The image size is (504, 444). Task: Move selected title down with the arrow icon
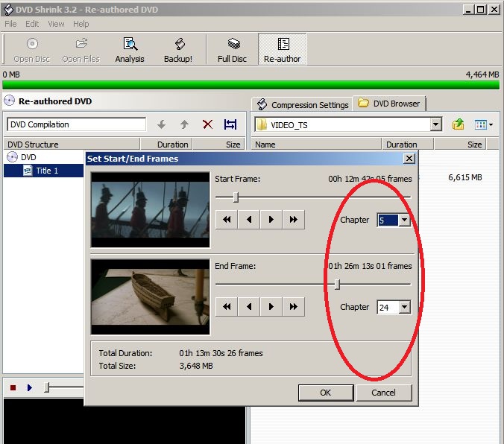161,124
